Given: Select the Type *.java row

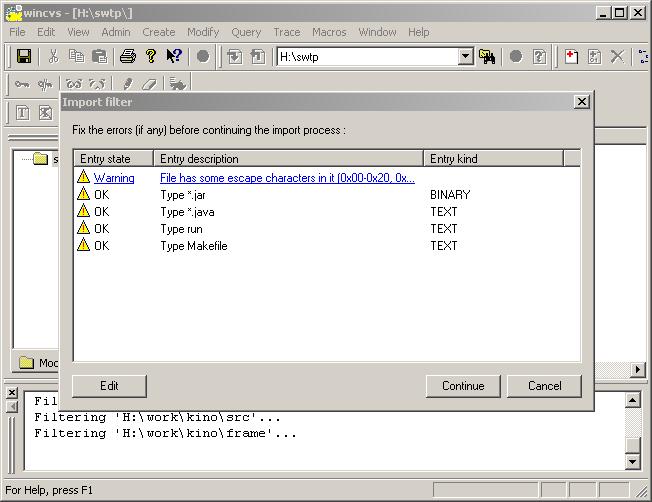Looking at the screenshot, I should (x=327, y=212).
